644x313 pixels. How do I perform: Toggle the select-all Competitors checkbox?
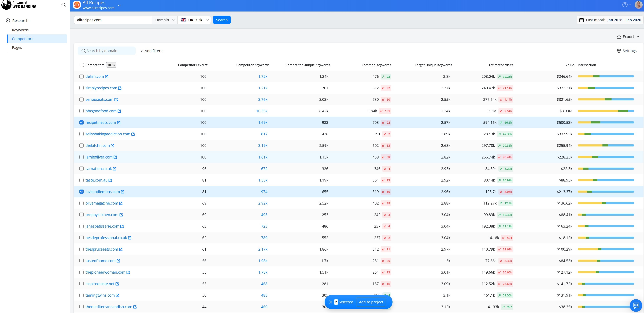[x=82, y=65]
